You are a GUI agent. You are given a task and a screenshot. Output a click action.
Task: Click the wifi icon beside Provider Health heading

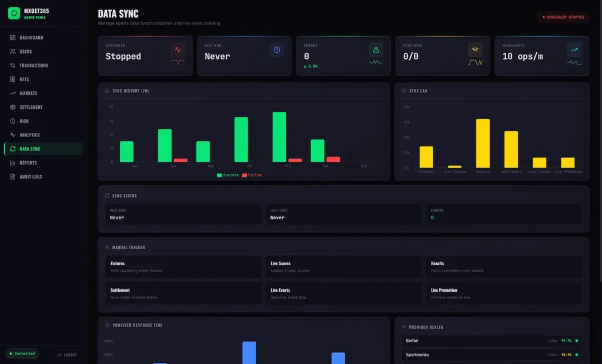click(x=404, y=327)
